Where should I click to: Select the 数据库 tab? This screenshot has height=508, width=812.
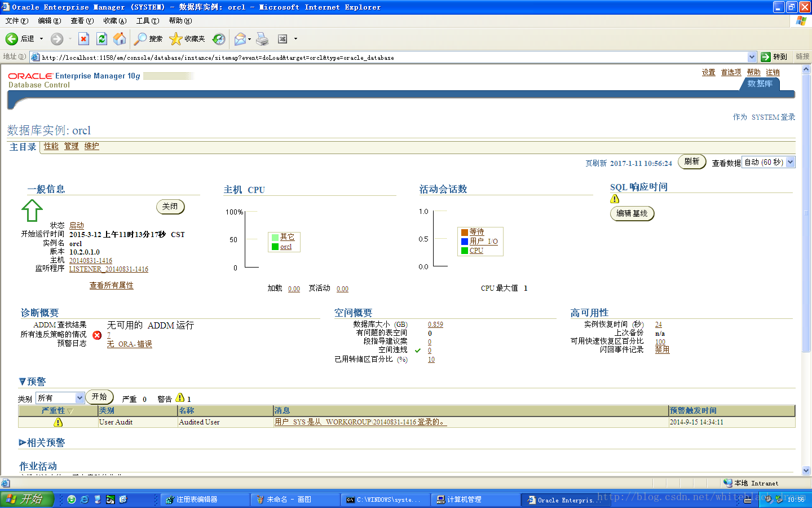[x=760, y=84]
